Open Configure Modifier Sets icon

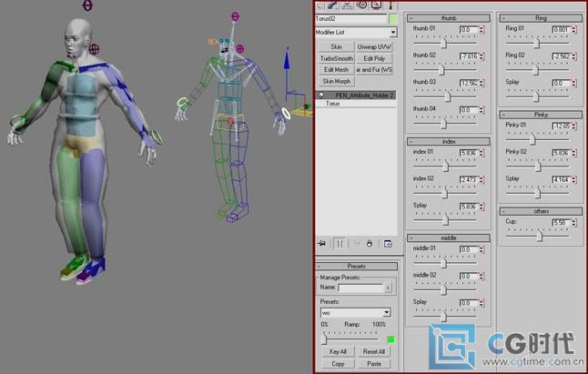point(388,244)
